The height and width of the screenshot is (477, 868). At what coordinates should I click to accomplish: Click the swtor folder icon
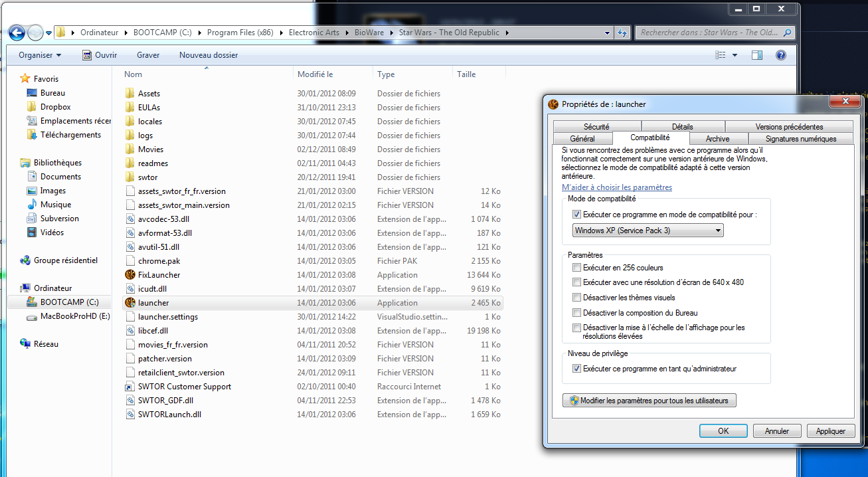pos(130,177)
